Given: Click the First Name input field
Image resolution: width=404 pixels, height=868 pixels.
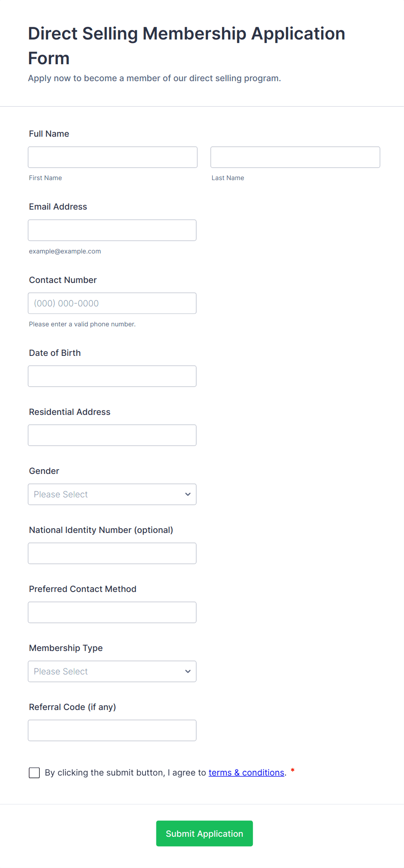Looking at the screenshot, I should 113,157.
